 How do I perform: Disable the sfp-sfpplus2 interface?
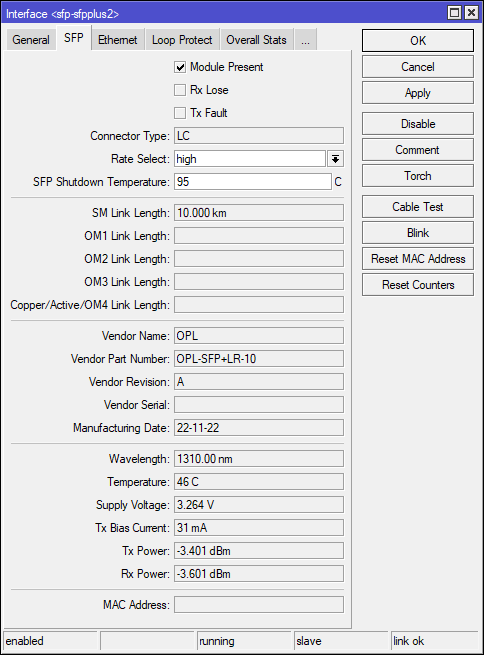click(418, 124)
